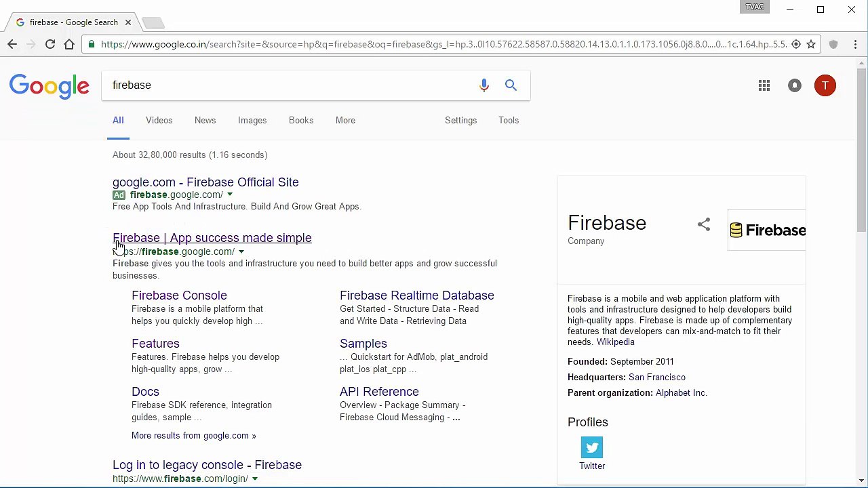The height and width of the screenshot is (488, 868).
Task: Switch to News results tab
Action: point(205,121)
